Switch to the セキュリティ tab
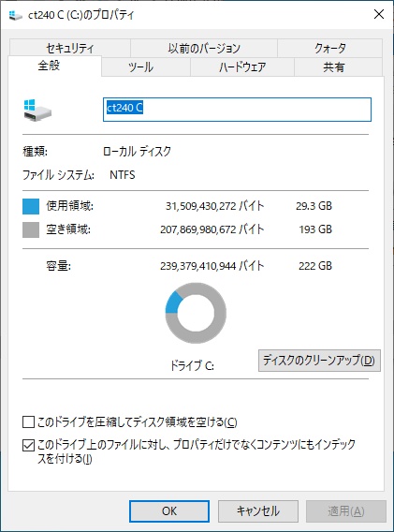Image resolution: width=394 pixels, height=532 pixels. click(70, 48)
